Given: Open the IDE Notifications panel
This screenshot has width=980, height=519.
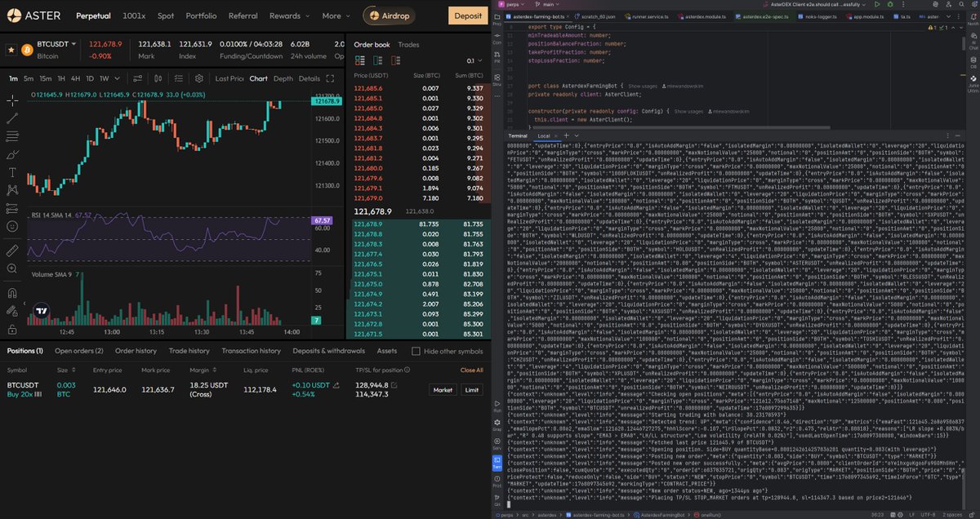Looking at the screenshot, I should tap(972, 19).
